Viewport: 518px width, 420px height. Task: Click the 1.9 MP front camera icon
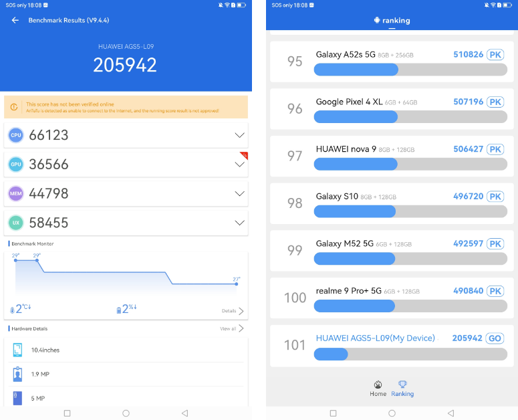[17, 374]
